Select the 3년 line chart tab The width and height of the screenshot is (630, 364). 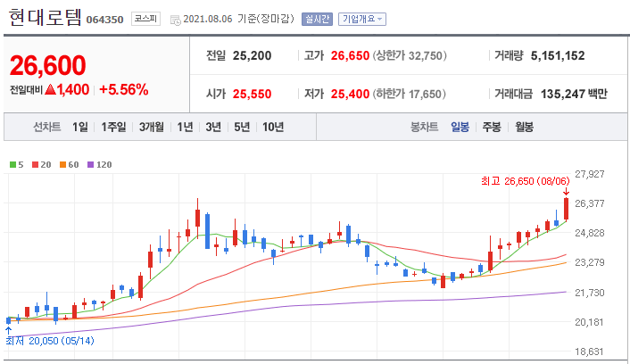(x=213, y=127)
